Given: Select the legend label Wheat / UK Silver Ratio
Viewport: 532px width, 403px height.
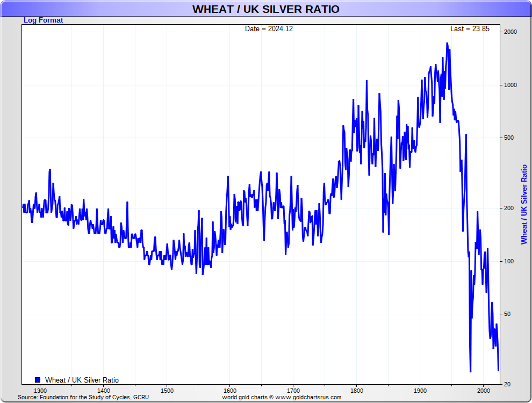Looking at the screenshot, I should [x=82, y=380].
